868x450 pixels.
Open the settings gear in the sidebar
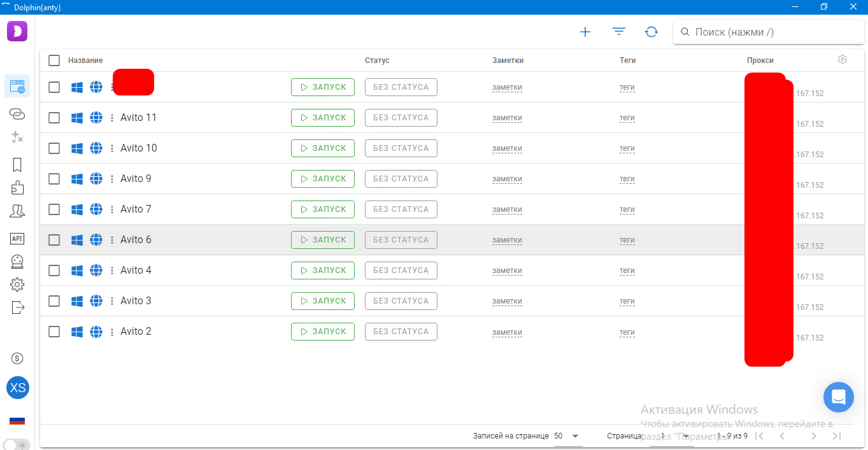pyautogui.click(x=17, y=285)
